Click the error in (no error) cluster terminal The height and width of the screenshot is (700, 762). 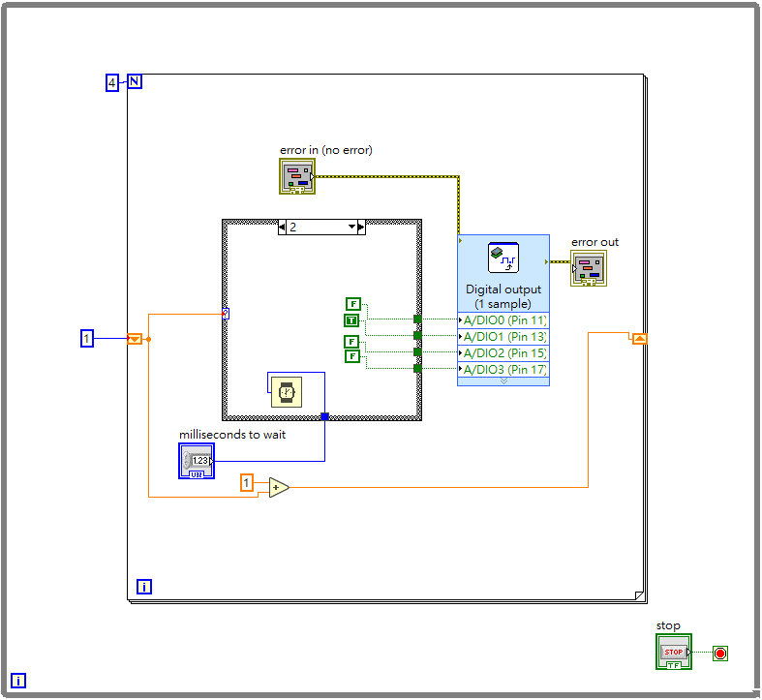[x=297, y=176]
